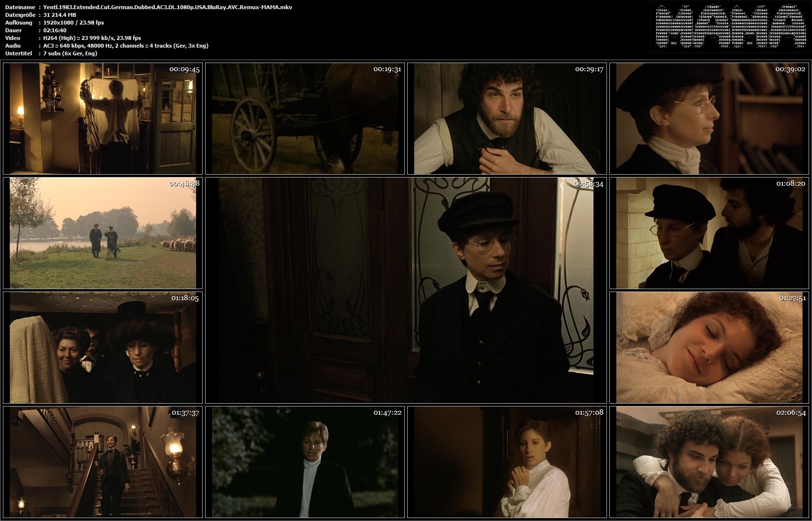Select the Audio label in the header
The height and width of the screenshot is (521, 812).
[x=13, y=46]
